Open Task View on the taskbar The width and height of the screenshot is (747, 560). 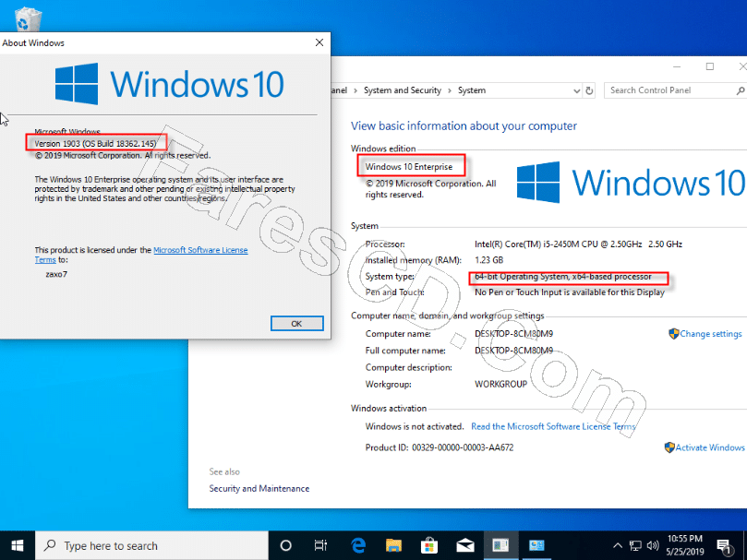321,546
